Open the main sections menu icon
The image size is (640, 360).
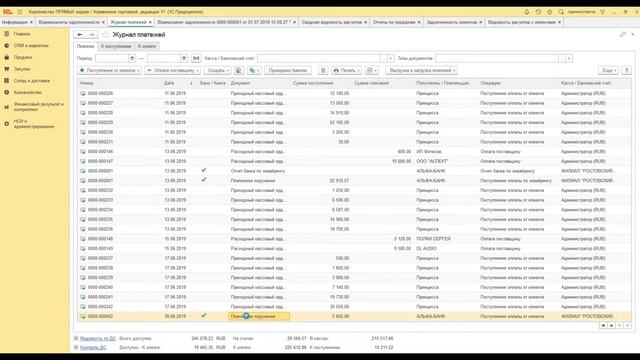coord(20,12)
